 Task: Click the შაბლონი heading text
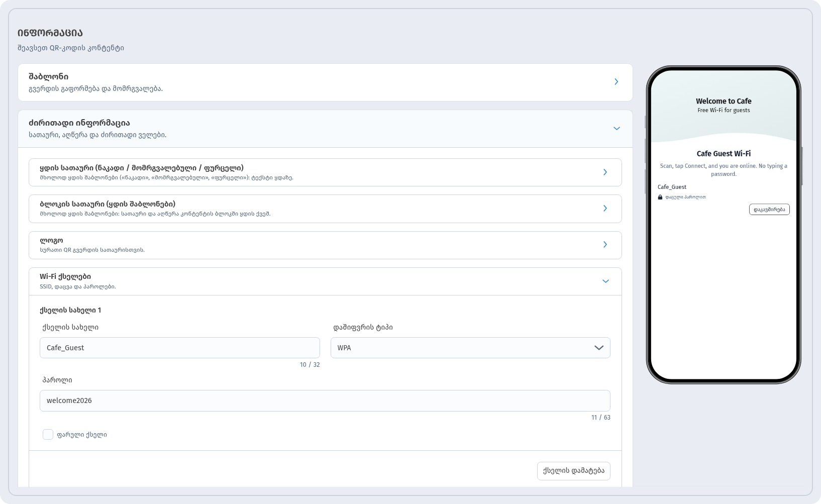click(49, 77)
